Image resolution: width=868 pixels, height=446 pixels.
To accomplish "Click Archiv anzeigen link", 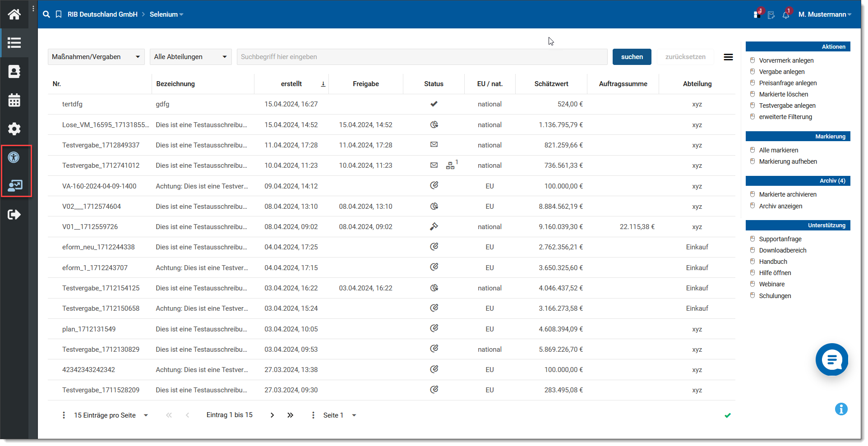I will [780, 206].
